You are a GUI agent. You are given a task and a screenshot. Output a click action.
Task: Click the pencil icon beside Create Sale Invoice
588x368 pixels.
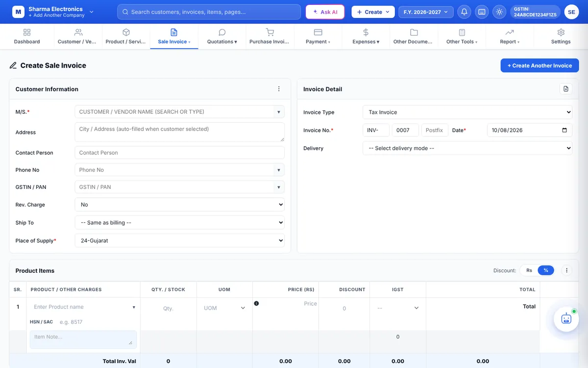tap(13, 65)
